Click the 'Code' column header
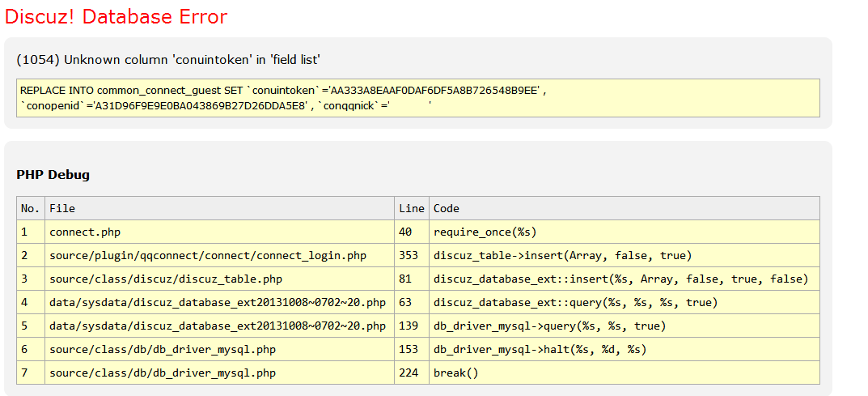The height and width of the screenshot is (396, 868). point(447,208)
